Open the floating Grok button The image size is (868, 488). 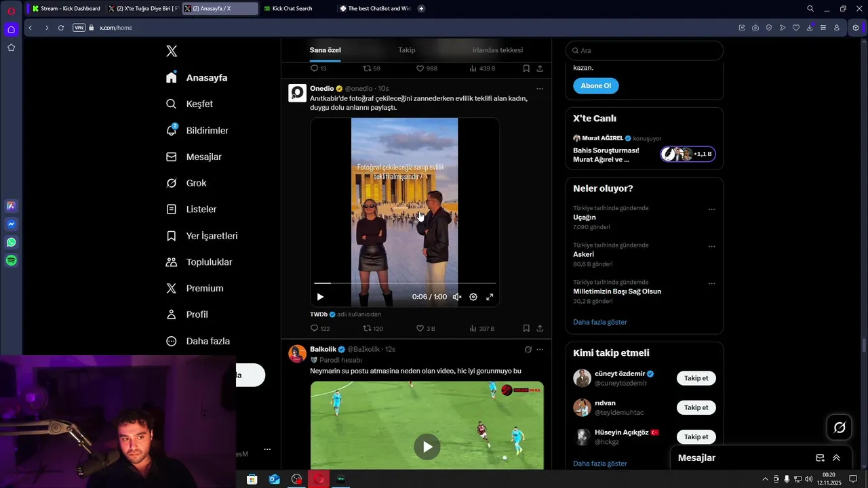tap(840, 427)
